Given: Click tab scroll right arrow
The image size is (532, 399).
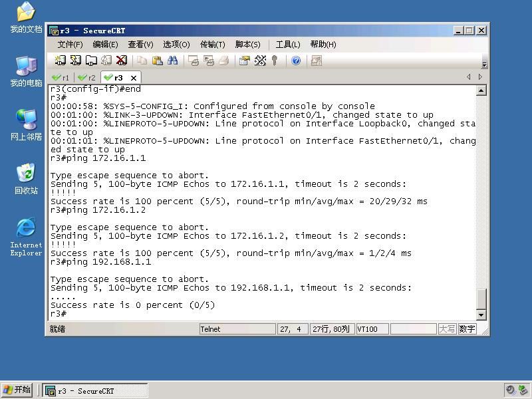Looking at the screenshot, I should [480, 77].
